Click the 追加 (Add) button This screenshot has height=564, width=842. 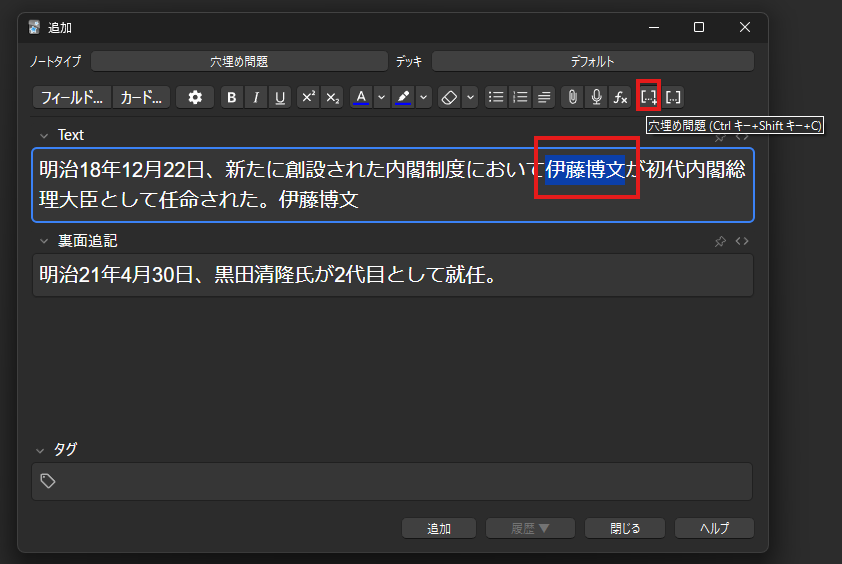(x=439, y=528)
